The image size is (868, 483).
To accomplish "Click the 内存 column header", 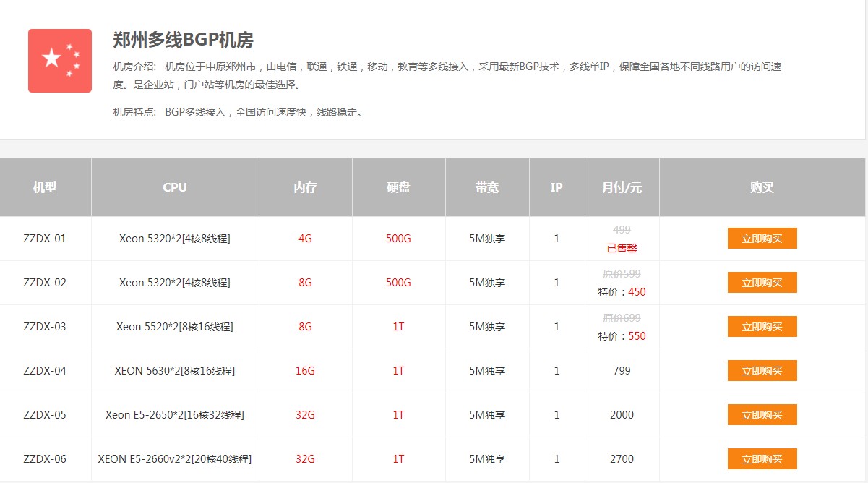I will coord(305,187).
